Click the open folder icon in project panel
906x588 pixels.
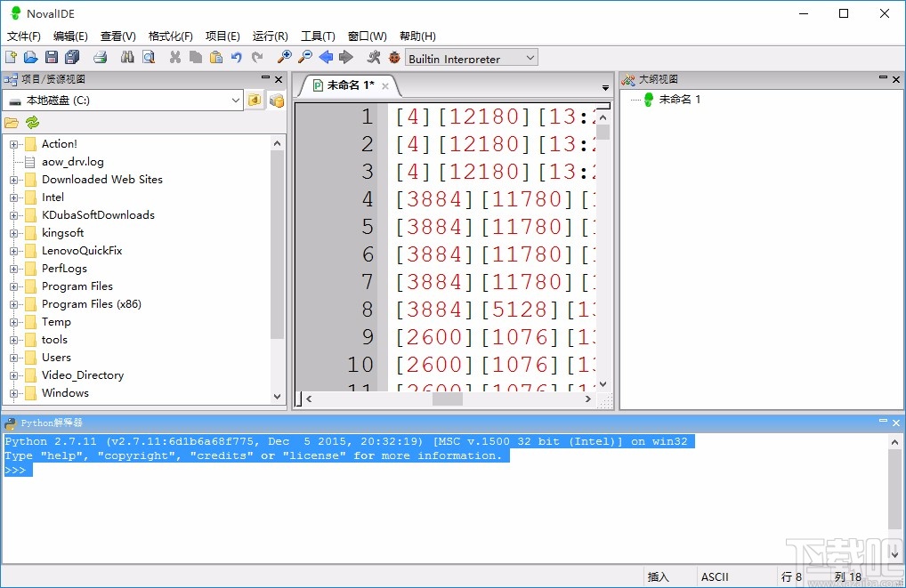(x=12, y=123)
